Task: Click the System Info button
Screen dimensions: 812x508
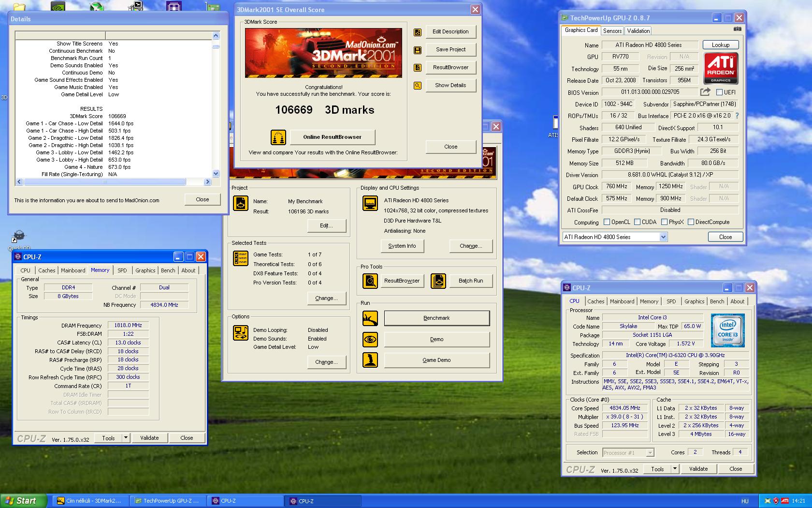Action: (x=402, y=246)
